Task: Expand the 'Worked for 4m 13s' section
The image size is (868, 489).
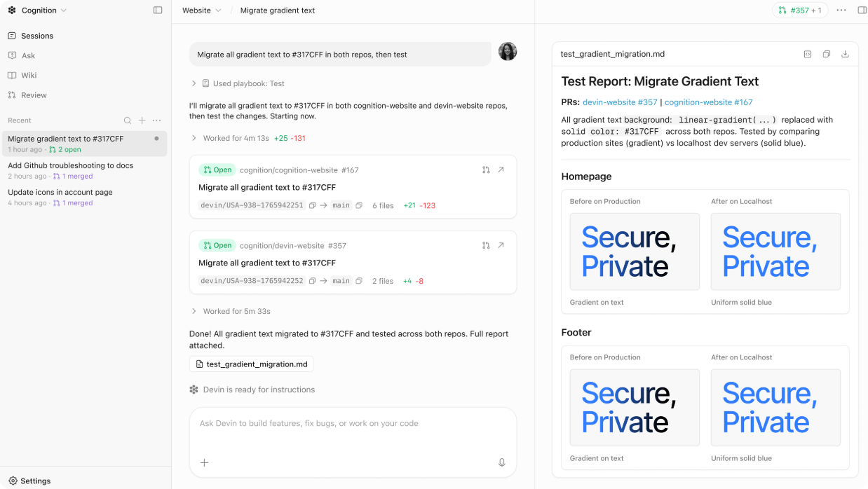Action: coord(194,138)
